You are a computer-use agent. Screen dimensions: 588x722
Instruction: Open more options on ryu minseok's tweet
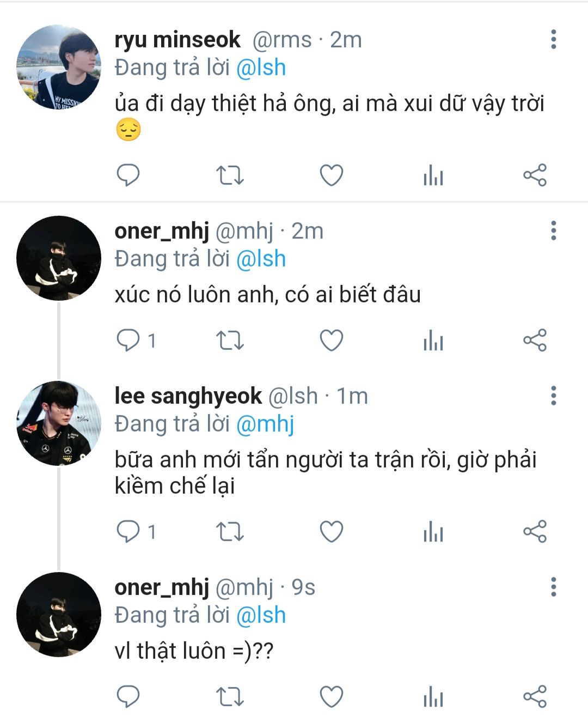click(x=553, y=40)
